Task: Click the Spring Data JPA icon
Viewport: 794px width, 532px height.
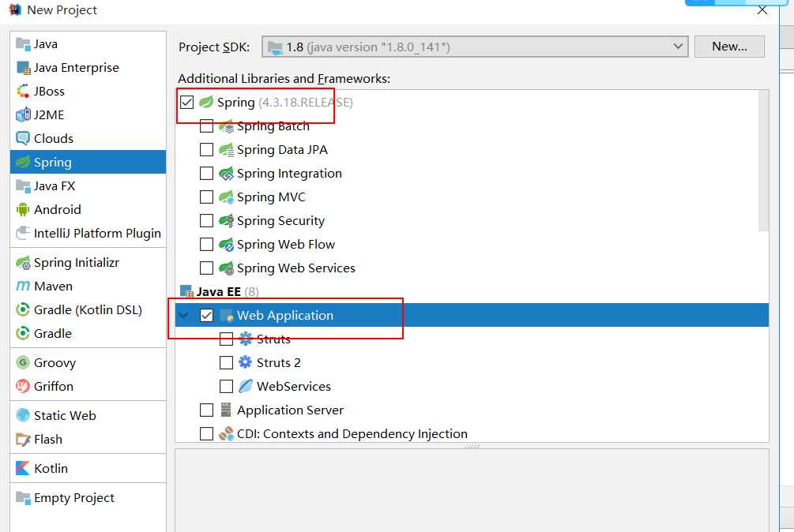Action: click(x=226, y=150)
